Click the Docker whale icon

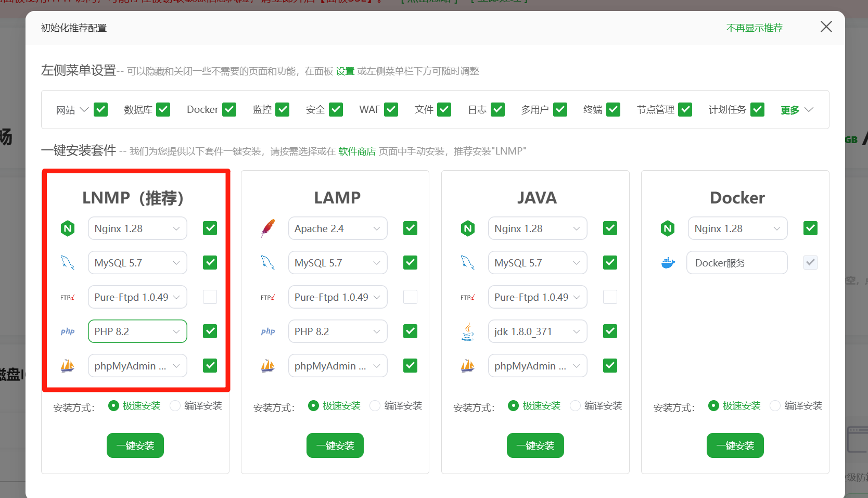pos(668,263)
